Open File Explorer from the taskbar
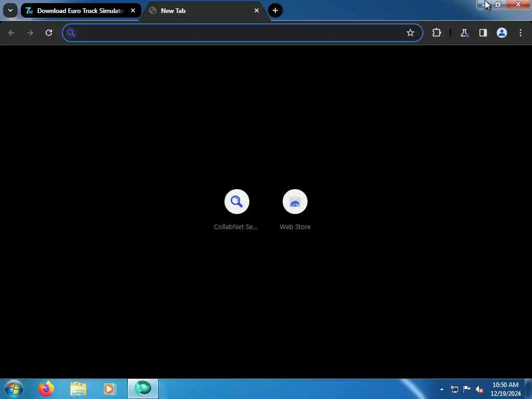Image resolution: width=532 pixels, height=399 pixels. pos(78,389)
